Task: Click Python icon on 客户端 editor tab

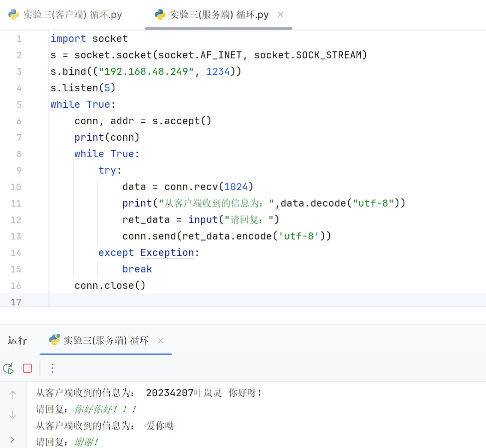Action: point(13,14)
